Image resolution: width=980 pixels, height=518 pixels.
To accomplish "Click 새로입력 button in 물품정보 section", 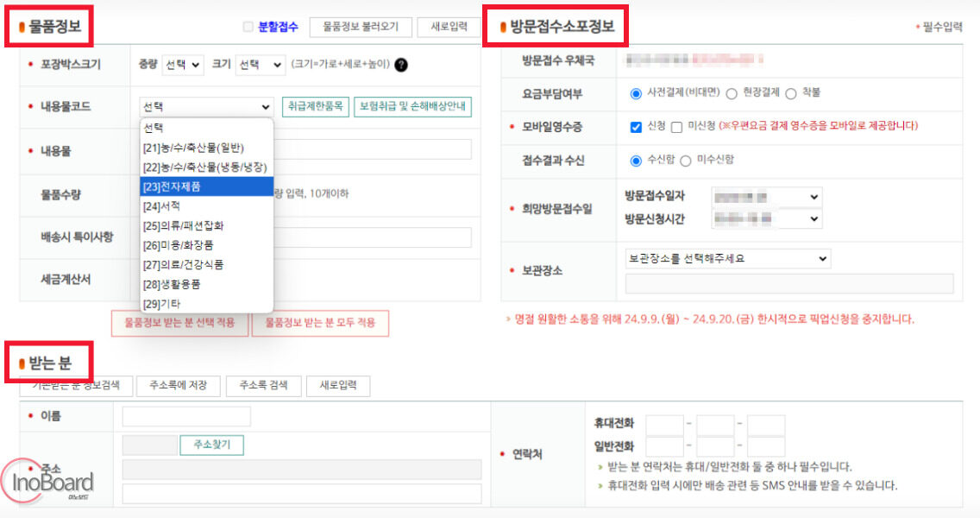I will (x=449, y=27).
